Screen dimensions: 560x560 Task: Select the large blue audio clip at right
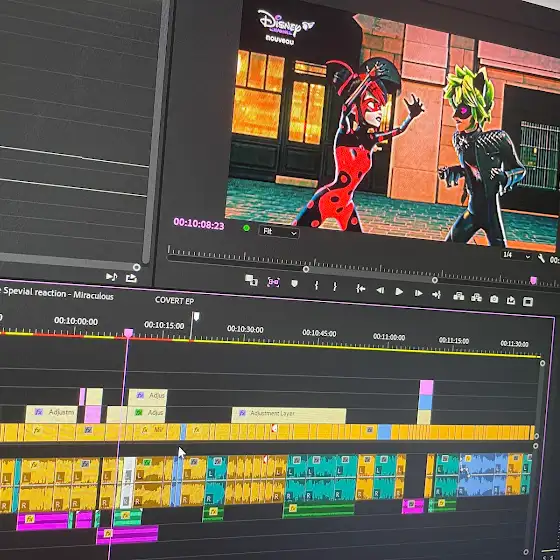coord(482,475)
